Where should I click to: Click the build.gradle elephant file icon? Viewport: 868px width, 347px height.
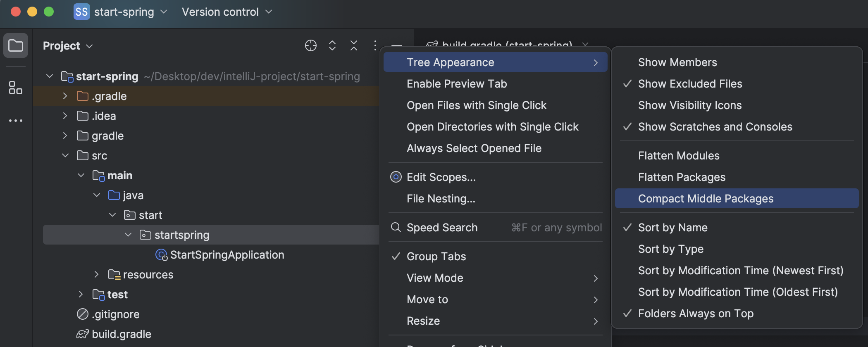[83, 334]
